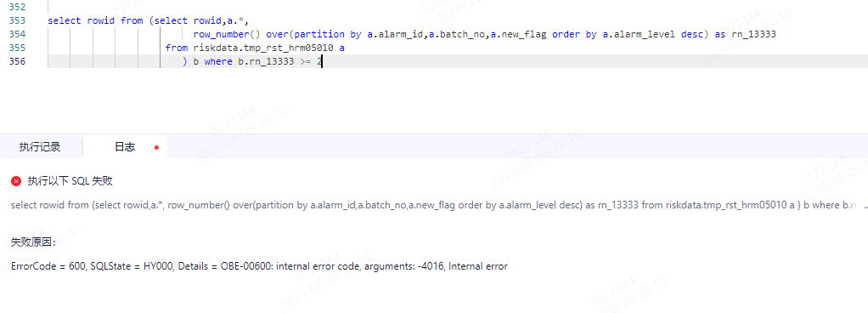Click the 执行以下 SQL 失败 heading

click(70, 181)
